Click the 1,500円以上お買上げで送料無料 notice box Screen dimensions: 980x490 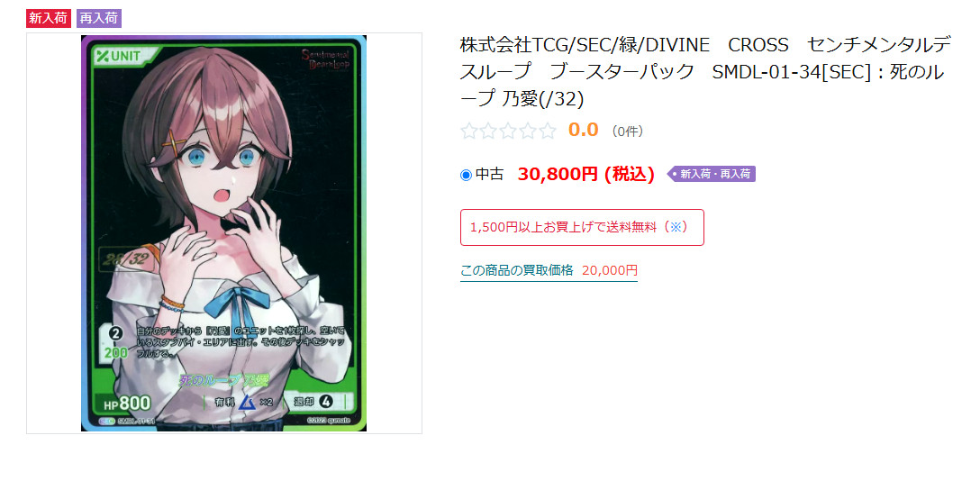click(582, 227)
